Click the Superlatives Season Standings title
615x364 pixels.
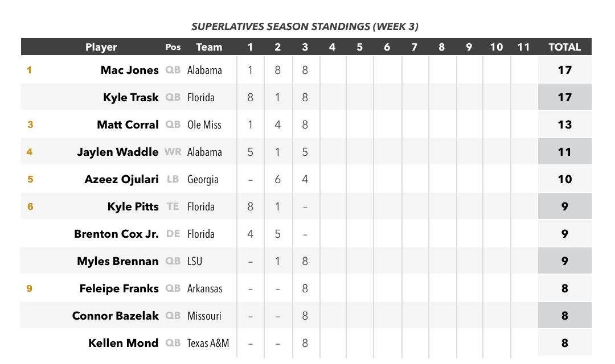(x=305, y=27)
